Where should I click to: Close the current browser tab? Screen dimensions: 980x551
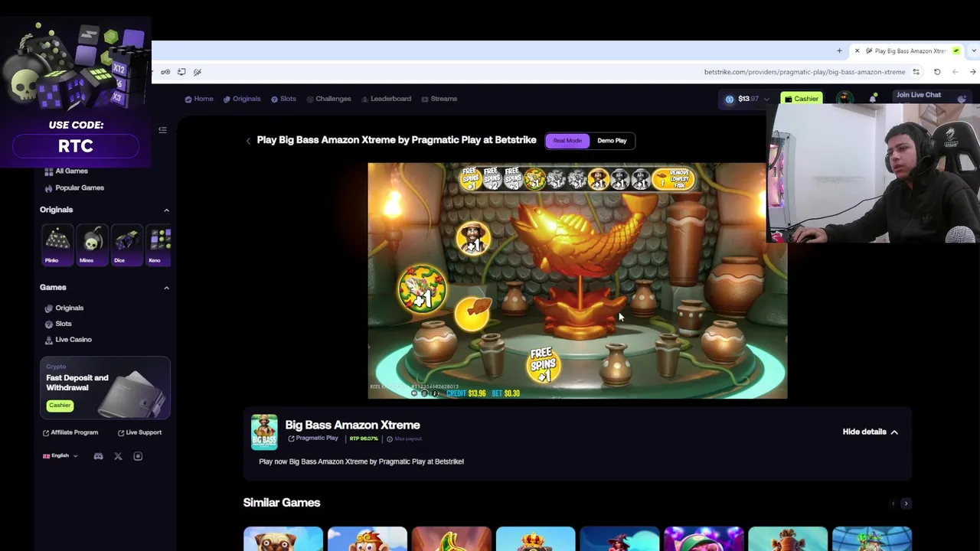(x=857, y=51)
